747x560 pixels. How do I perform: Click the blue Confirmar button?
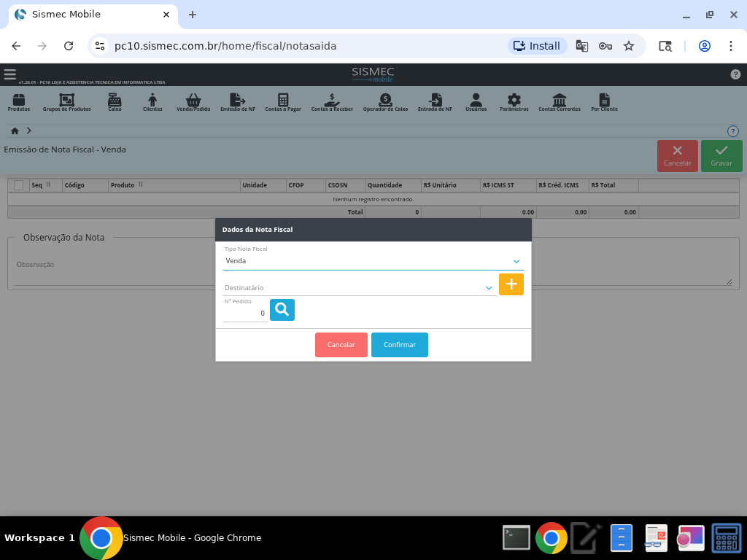point(399,345)
